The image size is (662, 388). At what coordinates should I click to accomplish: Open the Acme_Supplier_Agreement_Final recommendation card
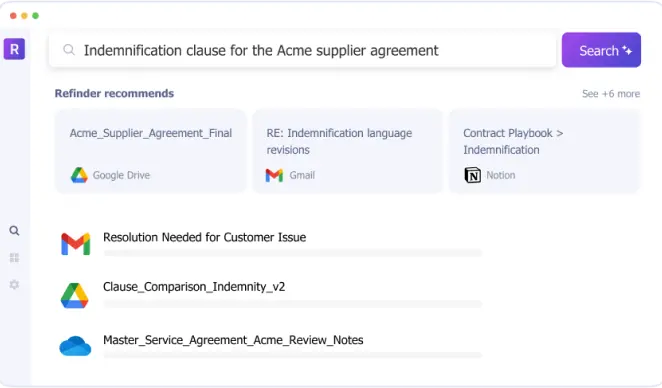click(x=150, y=151)
